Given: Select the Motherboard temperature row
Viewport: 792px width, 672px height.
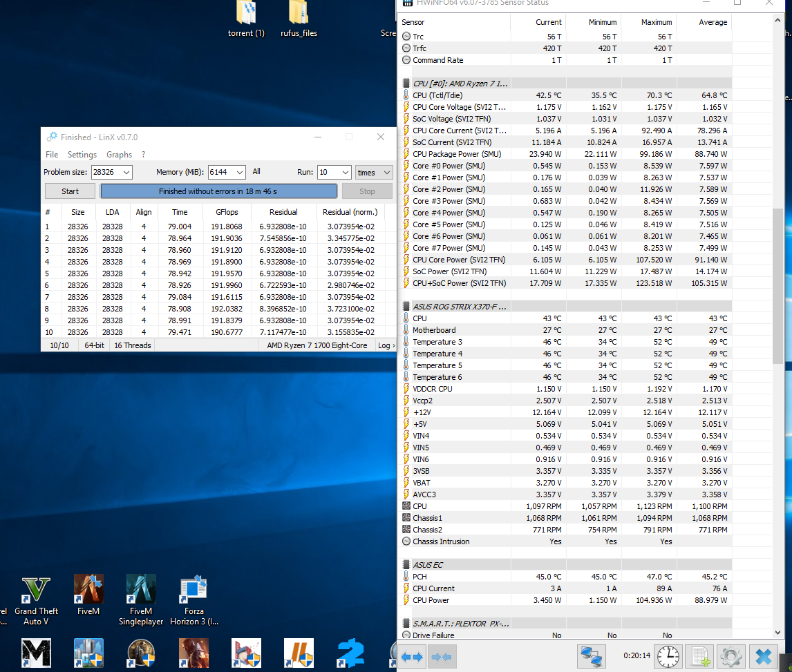Looking at the screenshot, I should pyautogui.click(x=565, y=330).
